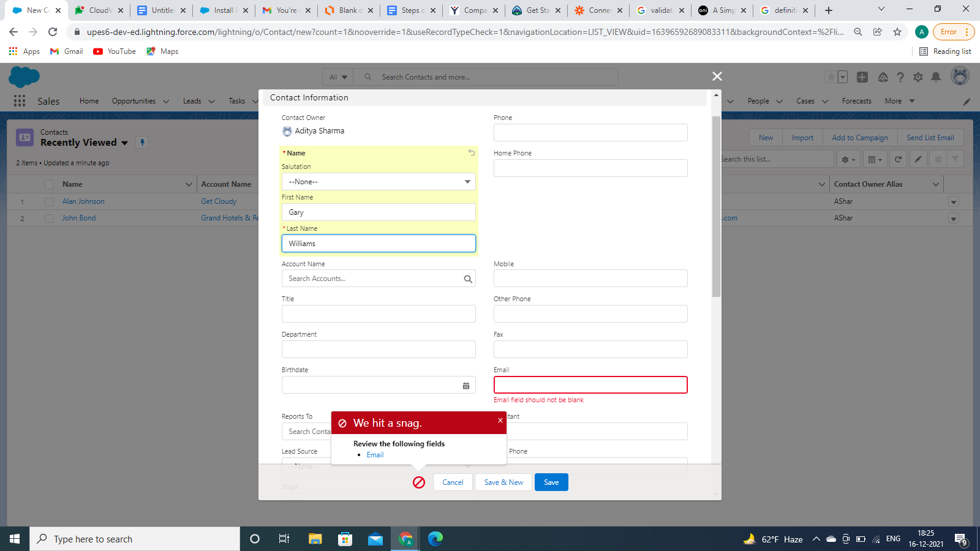Bookmark this page with the star
This screenshot has width=980, height=551.
(897, 32)
